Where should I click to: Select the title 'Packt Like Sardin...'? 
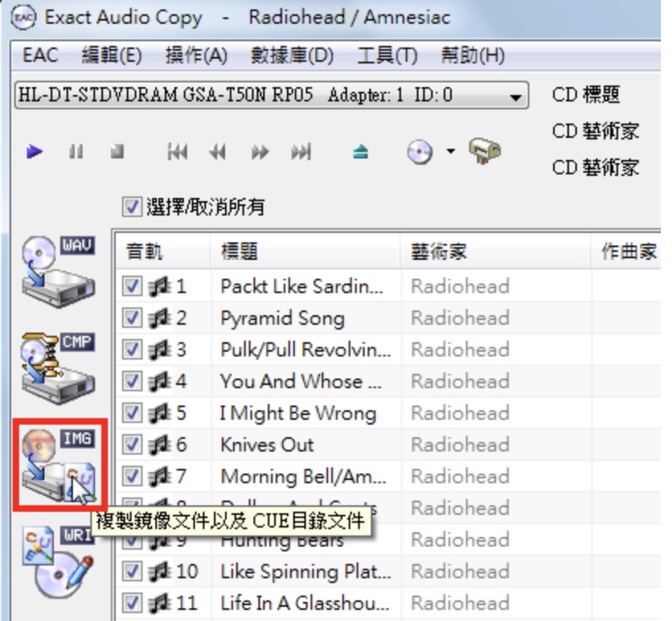point(302,286)
